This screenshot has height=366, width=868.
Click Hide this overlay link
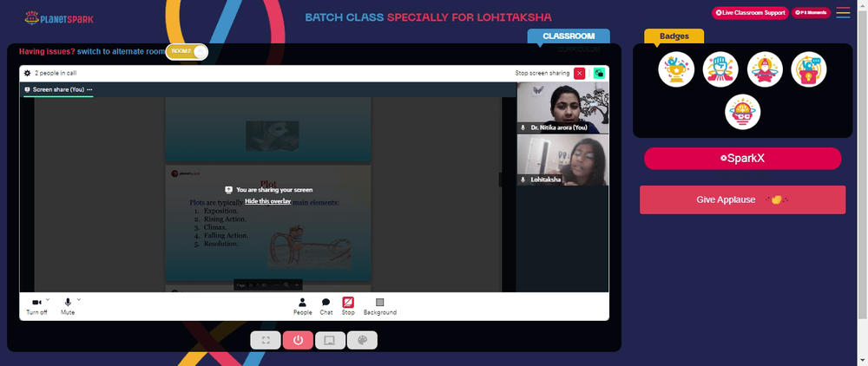pyautogui.click(x=268, y=201)
